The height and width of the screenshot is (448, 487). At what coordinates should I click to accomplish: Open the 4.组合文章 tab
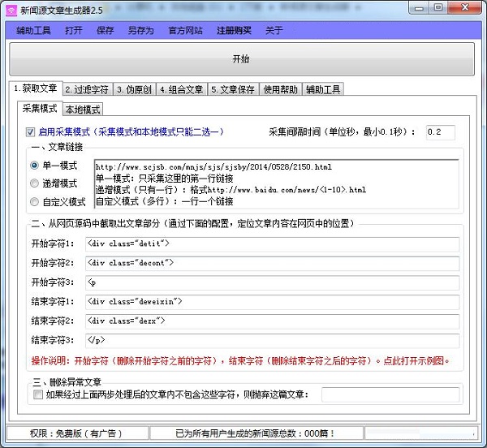pos(182,90)
